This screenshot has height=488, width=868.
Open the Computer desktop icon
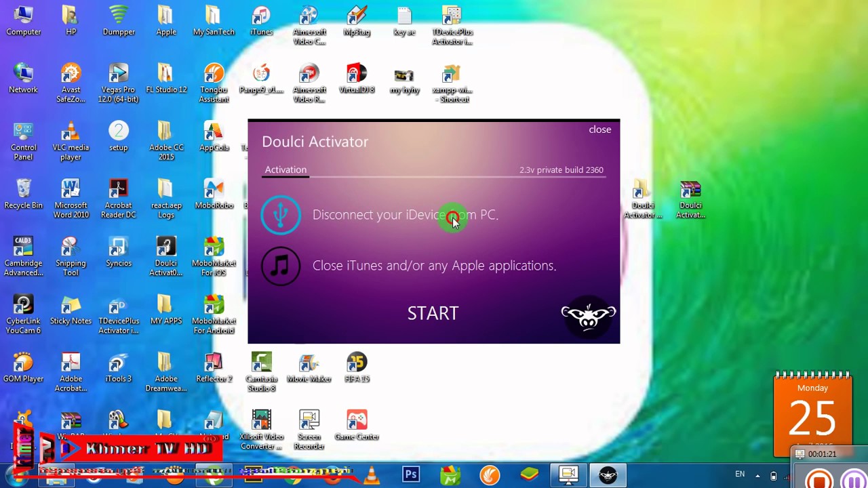pyautogui.click(x=24, y=20)
